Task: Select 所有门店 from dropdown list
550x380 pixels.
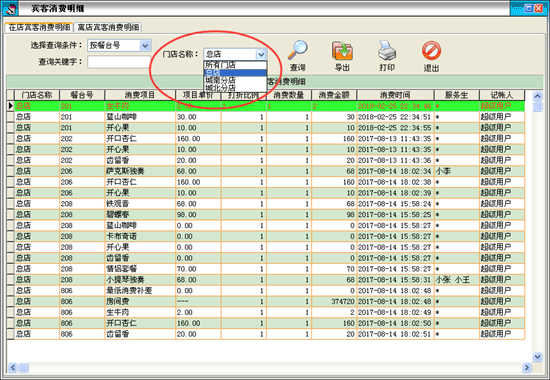Action: [235, 65]
